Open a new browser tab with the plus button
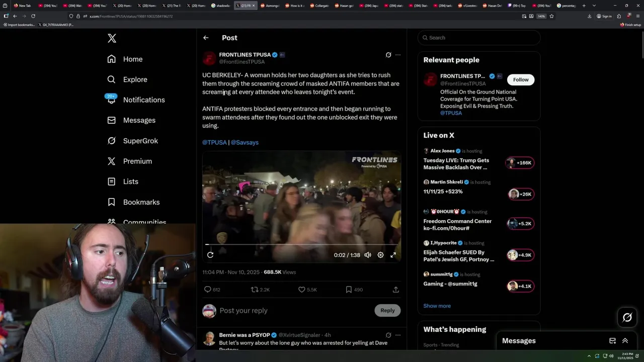 pyautogui.click(x=584, y=6)
